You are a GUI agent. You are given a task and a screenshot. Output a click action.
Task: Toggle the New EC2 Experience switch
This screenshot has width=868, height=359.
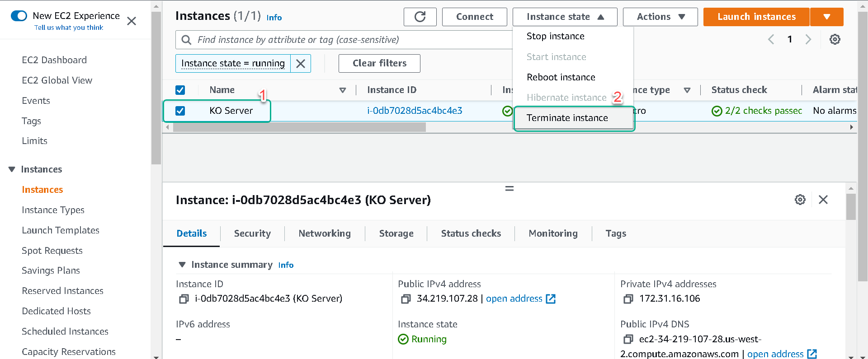coord(19,16)
